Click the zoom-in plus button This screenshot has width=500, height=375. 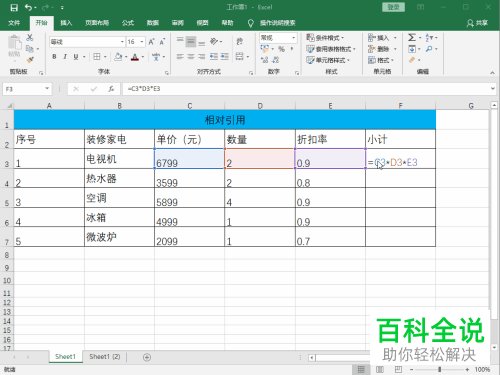click(467, 369)
